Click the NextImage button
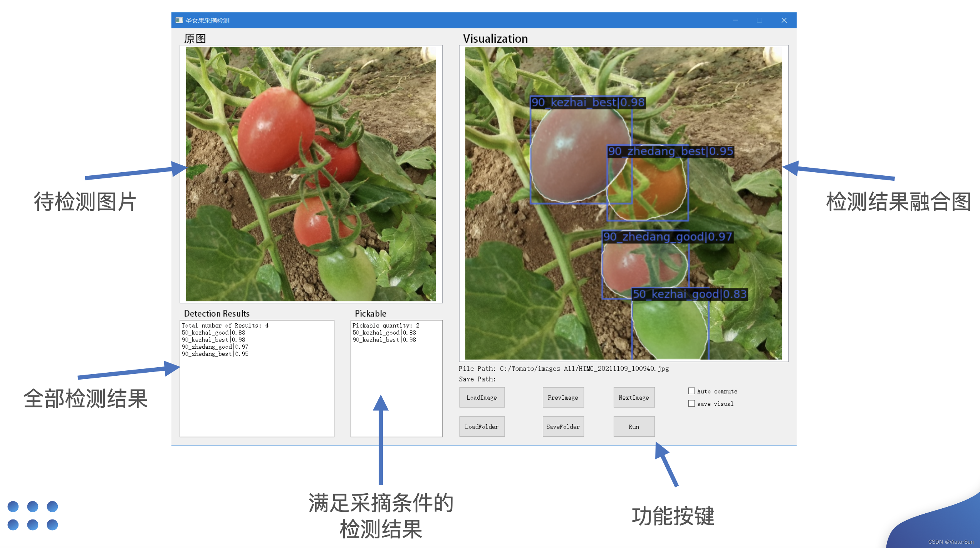This screenshot has height=548, width=980. click(x=634, y=397)
